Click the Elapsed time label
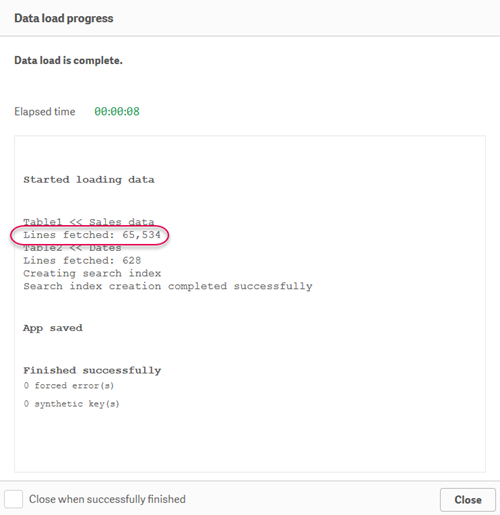The height and width of the screenshot is (515, 500). click(x=45, y=111)
